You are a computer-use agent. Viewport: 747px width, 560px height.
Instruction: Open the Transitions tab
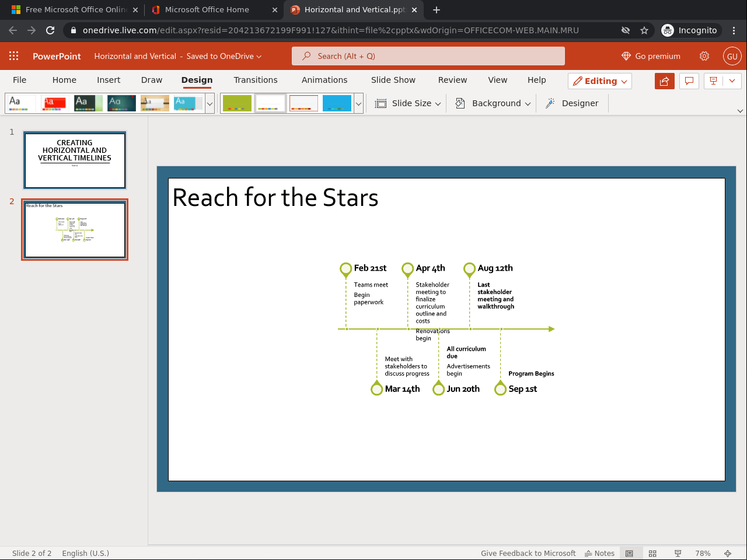point(256,80)
